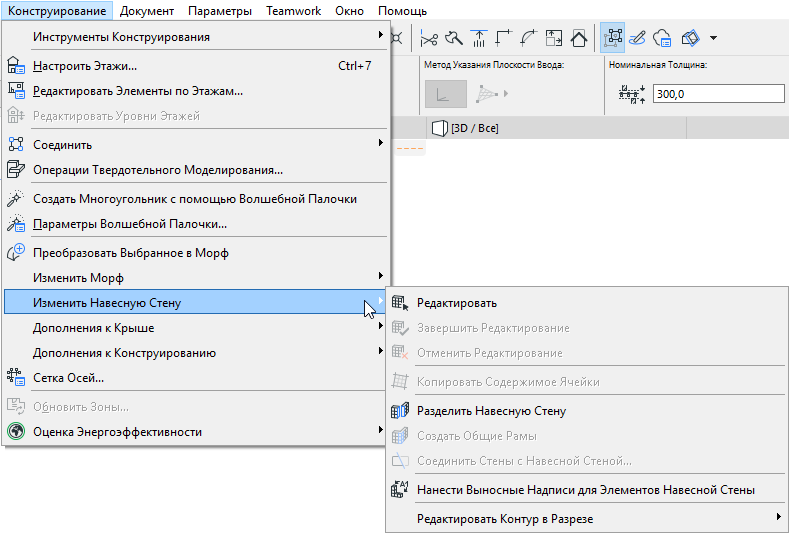Click the mesh plane method icon with arrow
The width and height of the screenshot is (789, 533).
[x=492, y=94]
